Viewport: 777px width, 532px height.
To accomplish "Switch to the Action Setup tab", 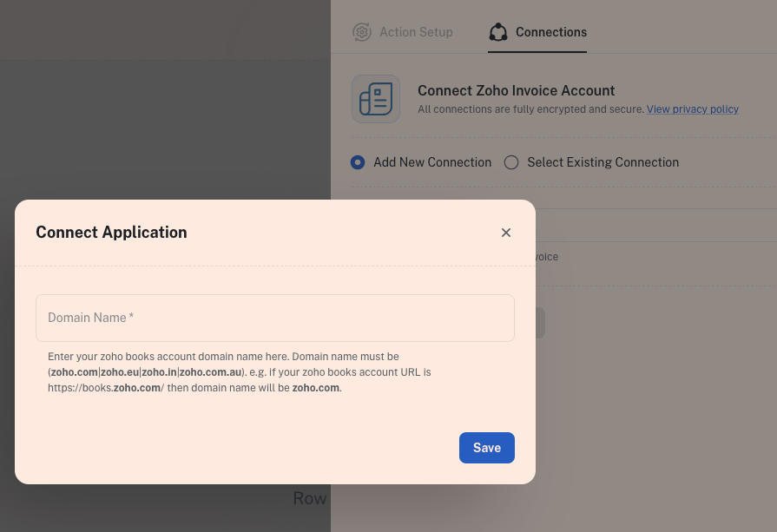I will 415,32.
